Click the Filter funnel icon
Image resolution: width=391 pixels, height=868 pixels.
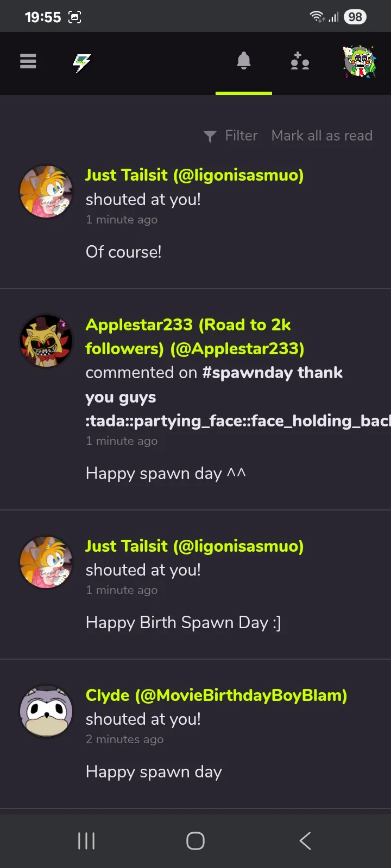pyautogui.click(x=210, y=136)
